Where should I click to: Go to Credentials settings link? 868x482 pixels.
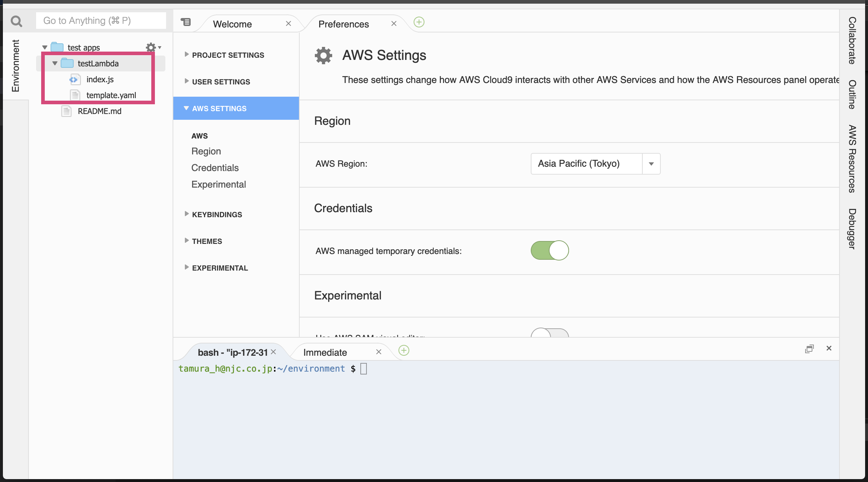point(215,168)
